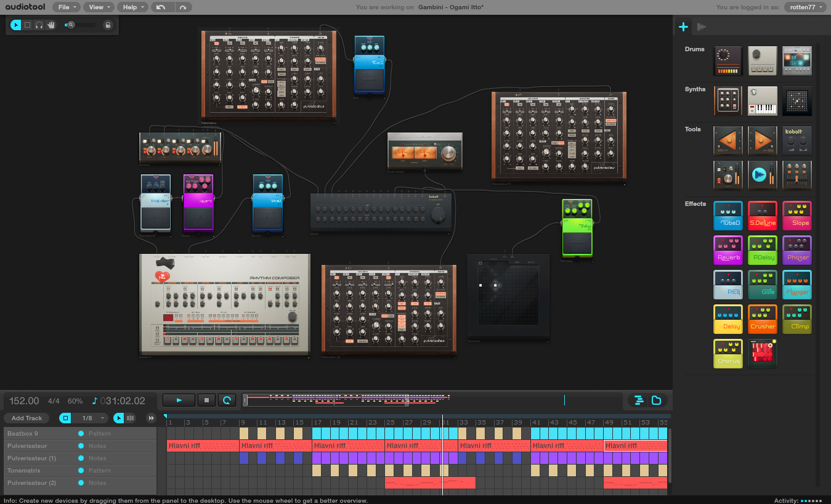Viewport: 831px width, 504px height.
Task: Mute the Beatbox 9 track
Action: [81, 434]
